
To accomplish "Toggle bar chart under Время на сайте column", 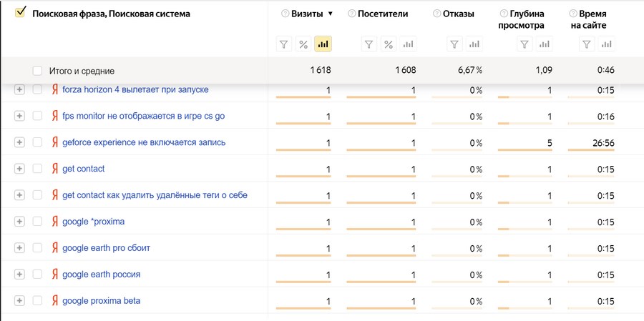I will [x=607, y=44].
